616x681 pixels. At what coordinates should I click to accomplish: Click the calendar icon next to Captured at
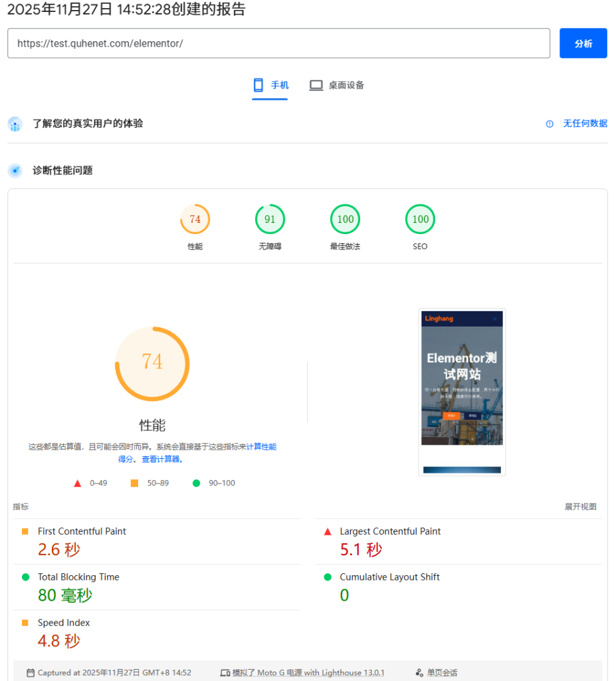(x=31, y=673)
